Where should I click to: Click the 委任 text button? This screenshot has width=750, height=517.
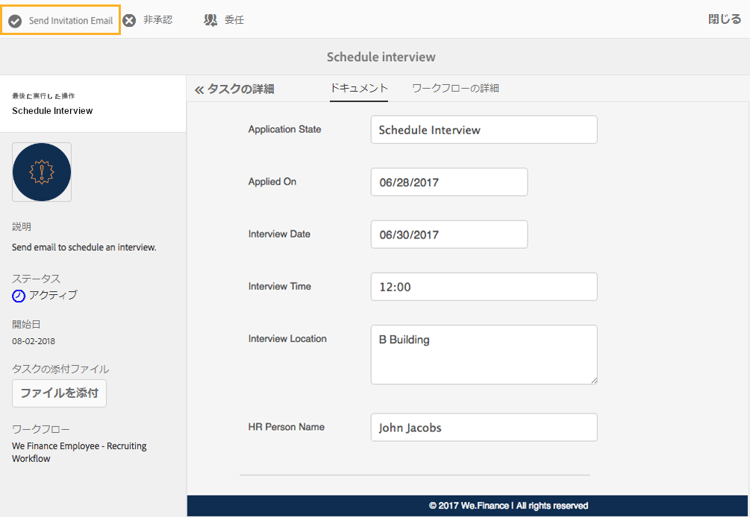tap(234, 20)
